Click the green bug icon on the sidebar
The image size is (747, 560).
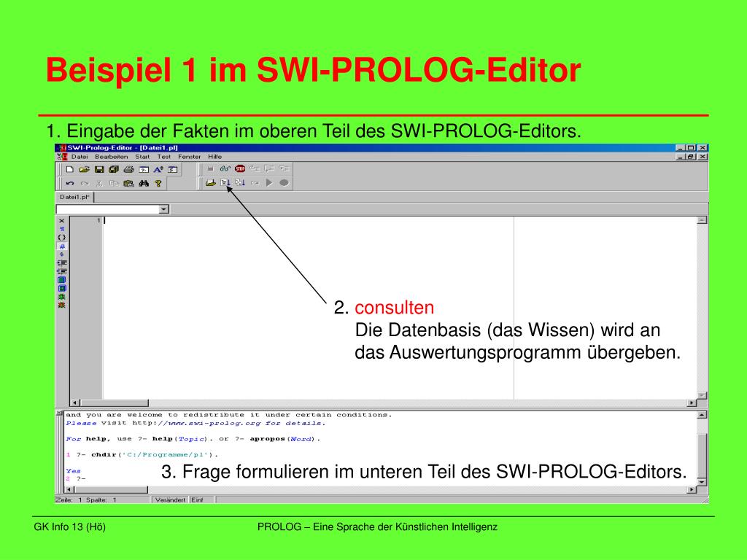pos(61,297)
